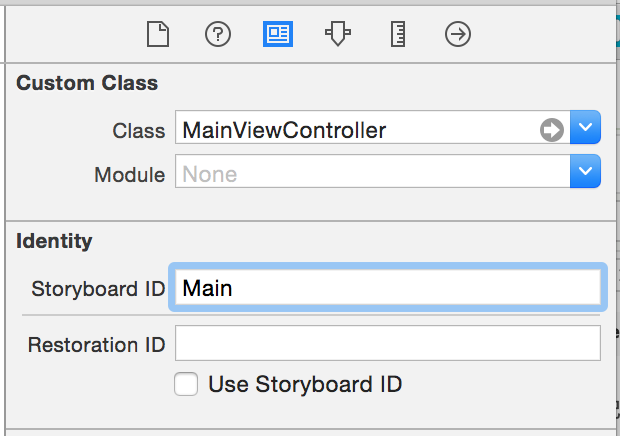
Task: Select the Identity inspector icon
Action: coord(278,34)
